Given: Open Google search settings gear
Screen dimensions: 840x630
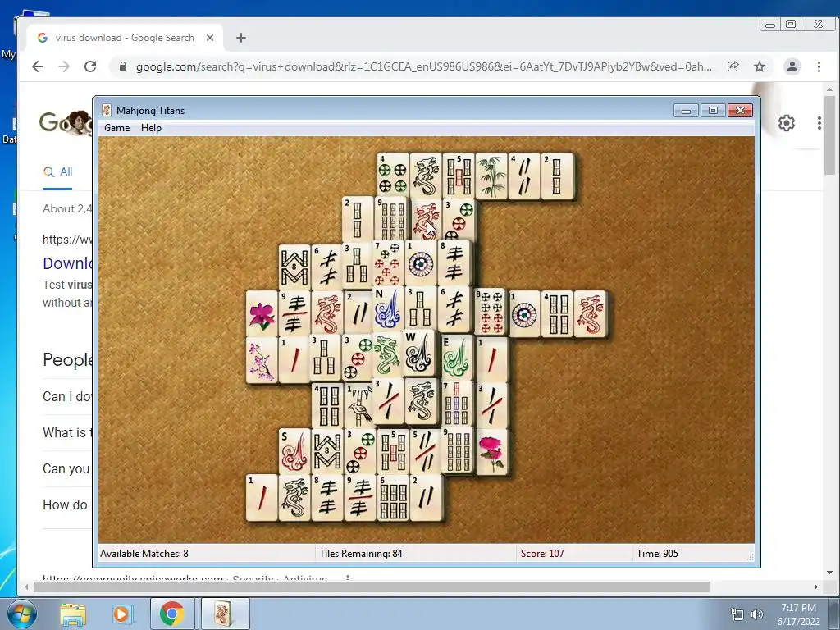Looking at the screenshot, I should point(787,123).
